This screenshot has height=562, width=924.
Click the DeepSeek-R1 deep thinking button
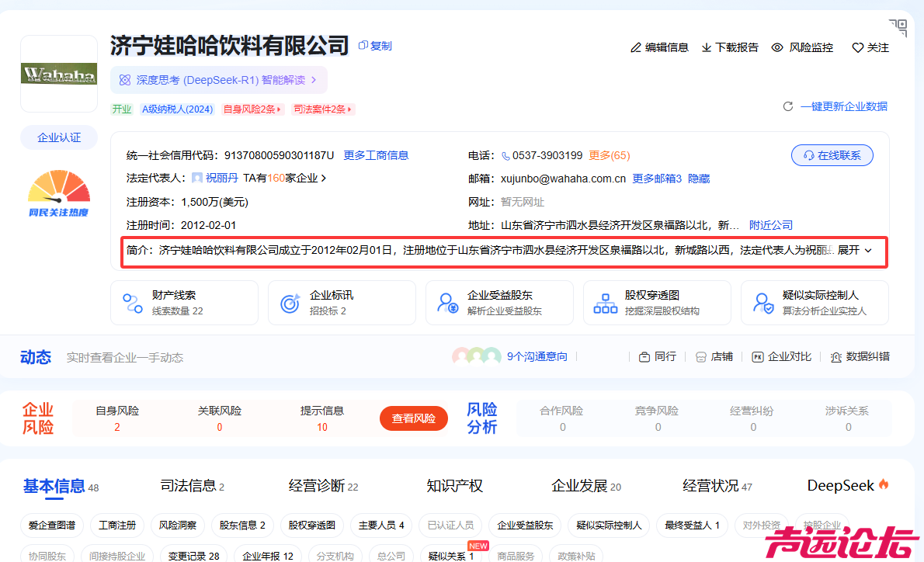pos(219,80)
